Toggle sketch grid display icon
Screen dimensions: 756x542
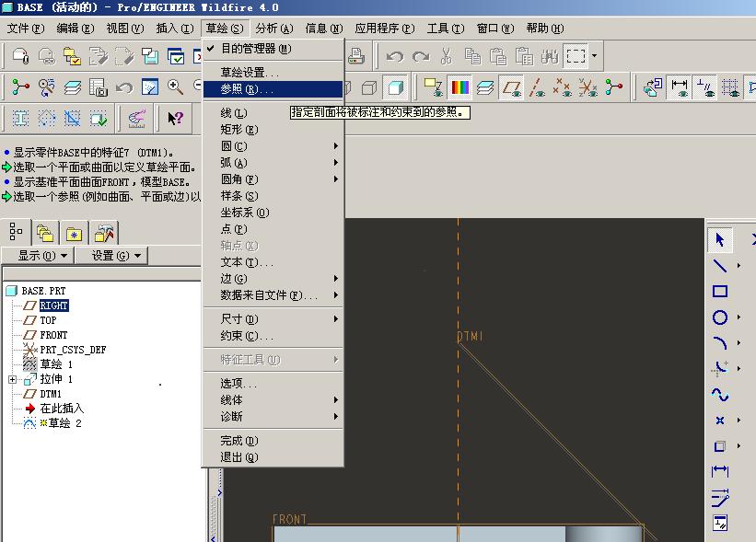[730, 87]
